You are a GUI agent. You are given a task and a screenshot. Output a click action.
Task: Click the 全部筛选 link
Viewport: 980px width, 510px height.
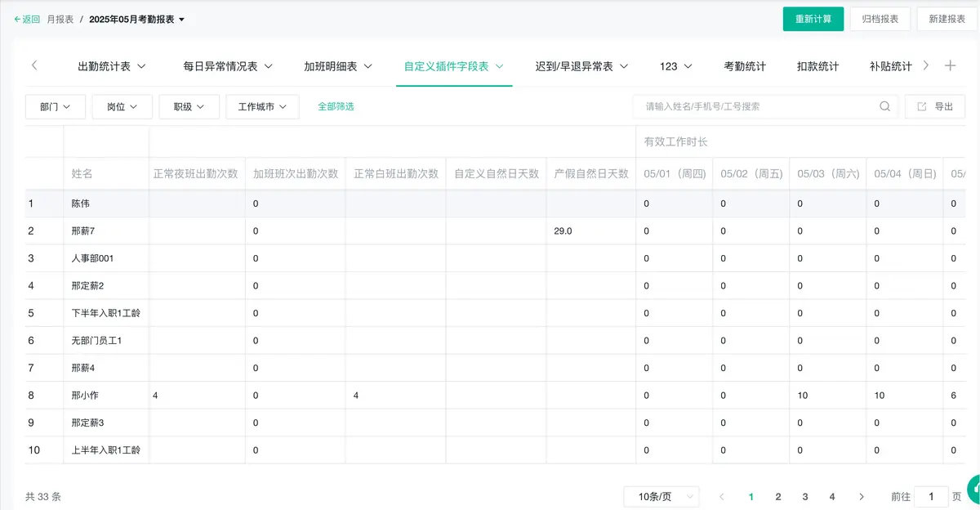pyautogui.click(x=336, y=106)
